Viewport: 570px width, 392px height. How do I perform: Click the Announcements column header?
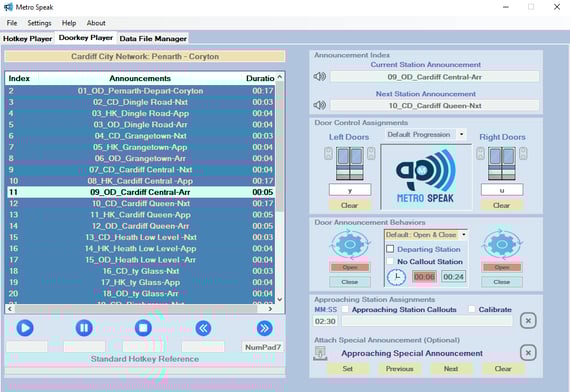[x=140, y=78]
